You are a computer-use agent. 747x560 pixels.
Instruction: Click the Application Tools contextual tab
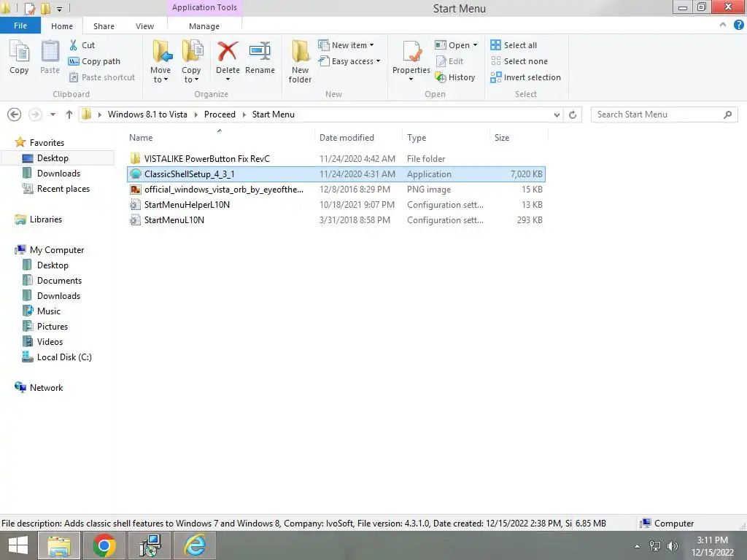click(x=204, y=7)
